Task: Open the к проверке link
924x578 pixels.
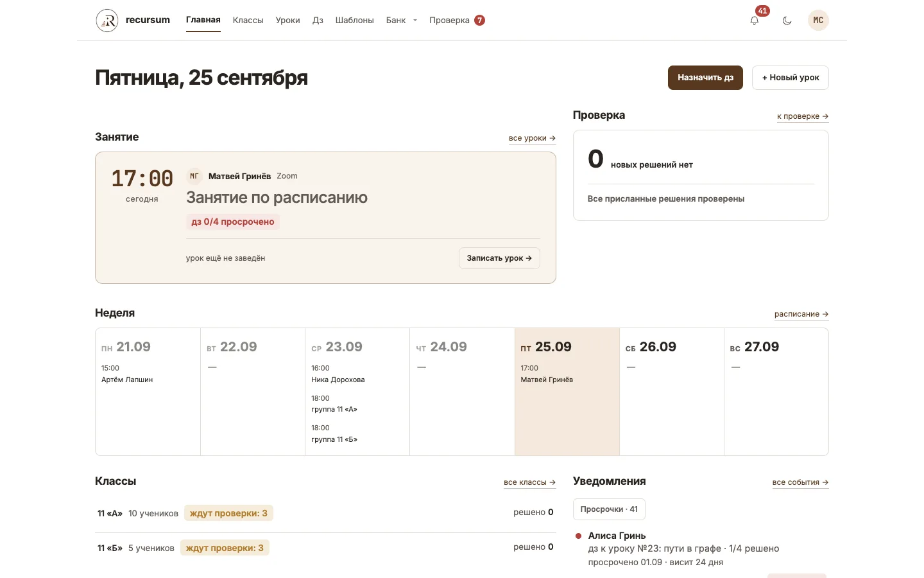Action: pyautogui.click(x=803, y=116)
